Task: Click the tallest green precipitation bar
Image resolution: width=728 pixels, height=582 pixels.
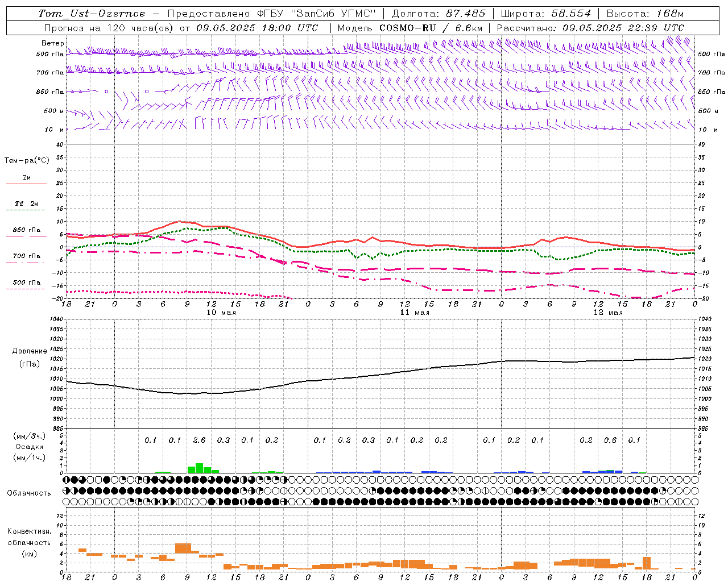Action: (199, 468)
